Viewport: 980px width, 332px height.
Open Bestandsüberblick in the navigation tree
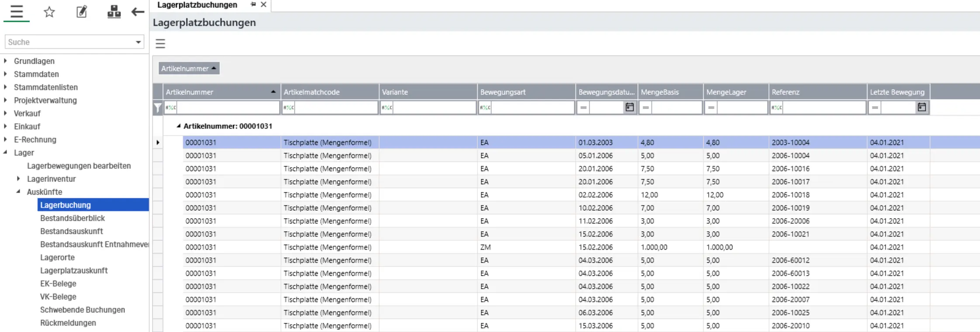(72, 218)
